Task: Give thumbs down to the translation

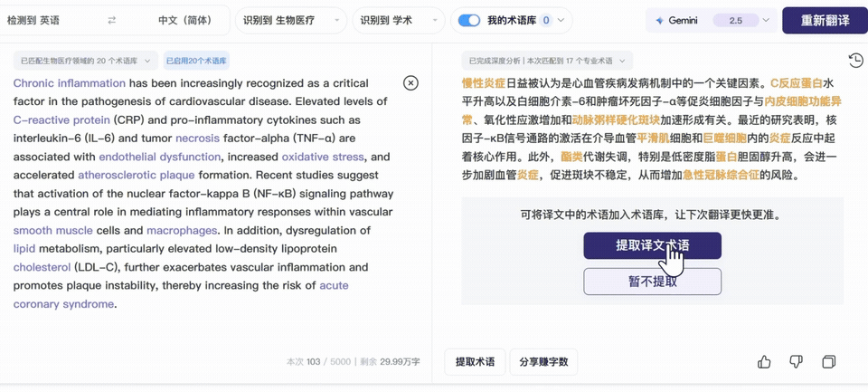Action: (x=796, y=362)
